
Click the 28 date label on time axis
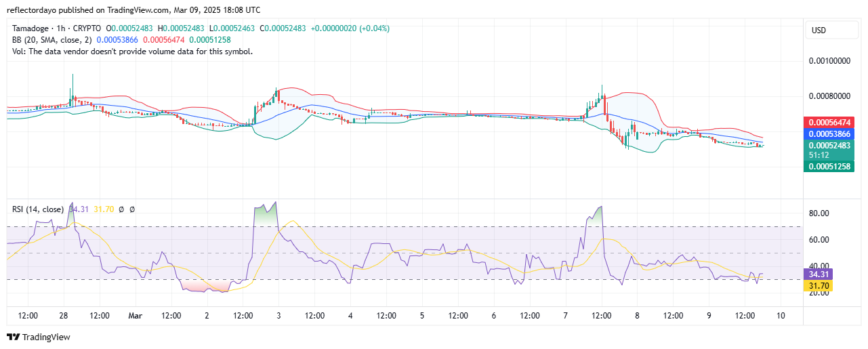pyautogui.click(x=64, y=316)
